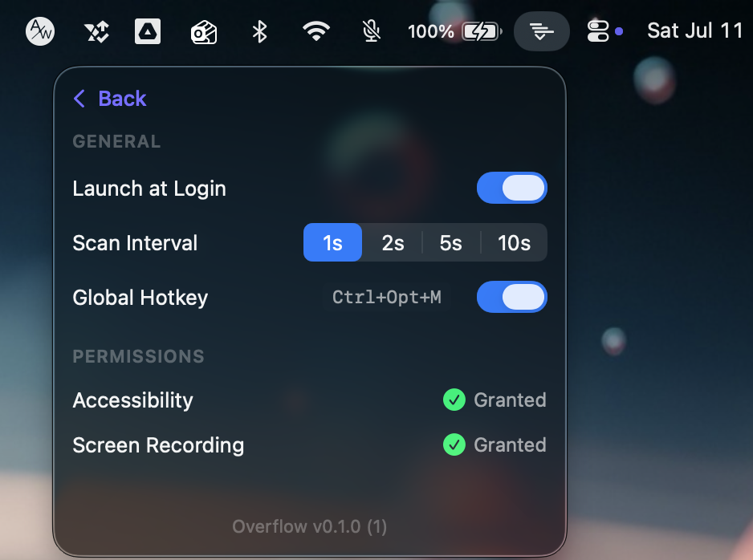The width and height of the screenshot is (753, 560).
Task: Click the Ctrl+Opt+M hotkey field
Action: click(x=387, y=297)
